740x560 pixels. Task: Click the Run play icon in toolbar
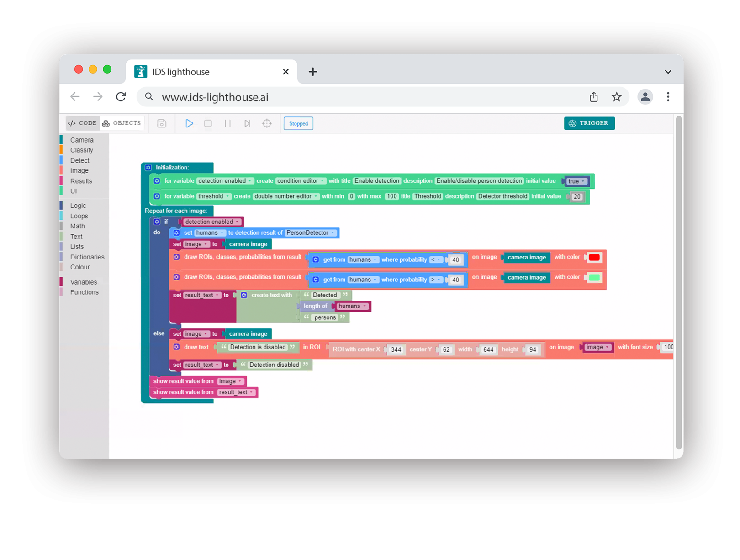189,123
